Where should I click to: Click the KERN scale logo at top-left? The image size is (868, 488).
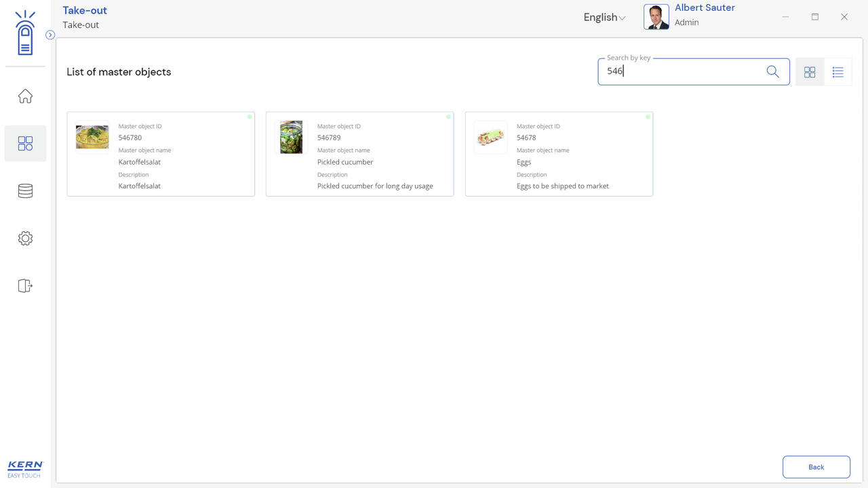pos(25,34)
